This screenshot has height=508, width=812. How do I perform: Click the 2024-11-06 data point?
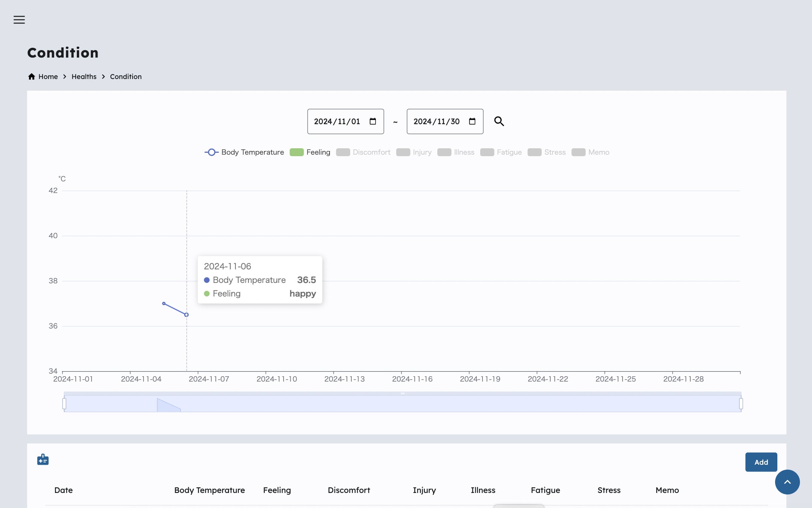click(186, 315)
